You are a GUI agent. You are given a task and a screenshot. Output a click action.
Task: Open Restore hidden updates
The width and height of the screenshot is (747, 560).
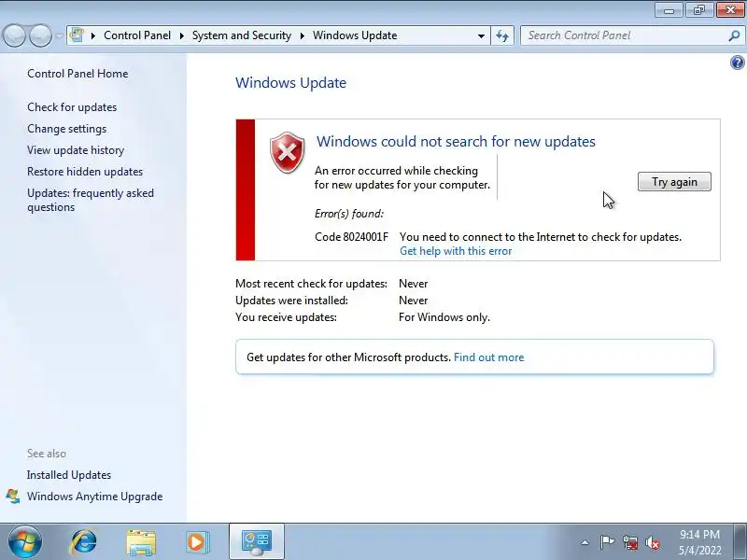tap(85, 172)
